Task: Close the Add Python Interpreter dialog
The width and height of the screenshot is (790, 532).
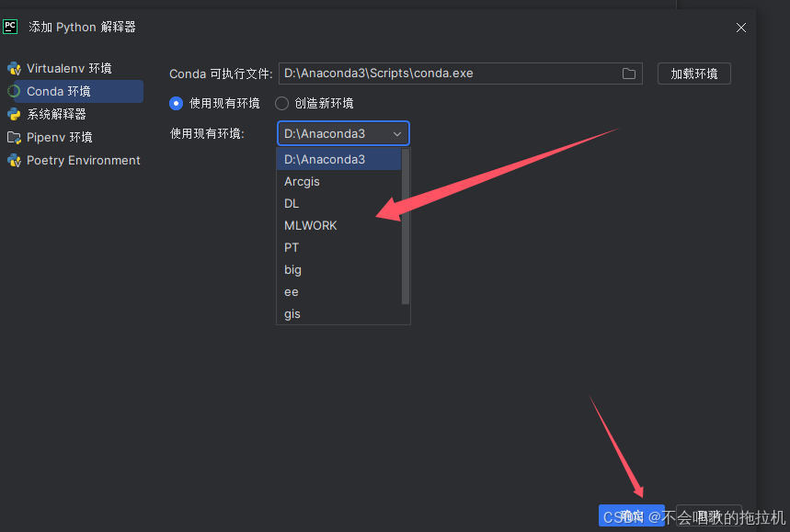Action: tap(740, 28)
